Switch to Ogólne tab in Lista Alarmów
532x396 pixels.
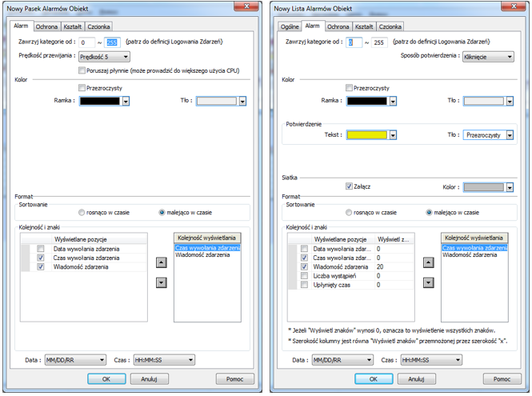tap(290, 26)
